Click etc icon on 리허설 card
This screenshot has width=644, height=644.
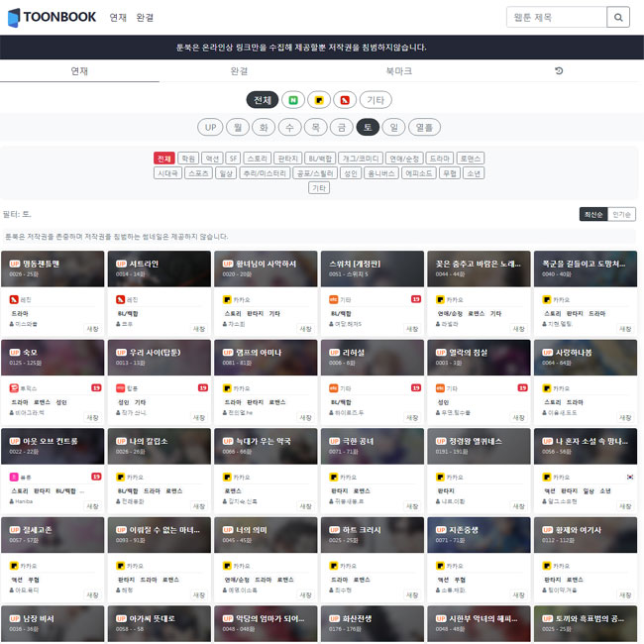click(334, 388)
